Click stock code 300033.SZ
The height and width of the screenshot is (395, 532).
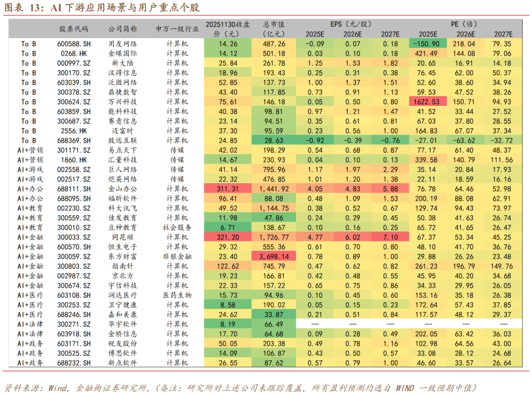[x=74, y=237]
